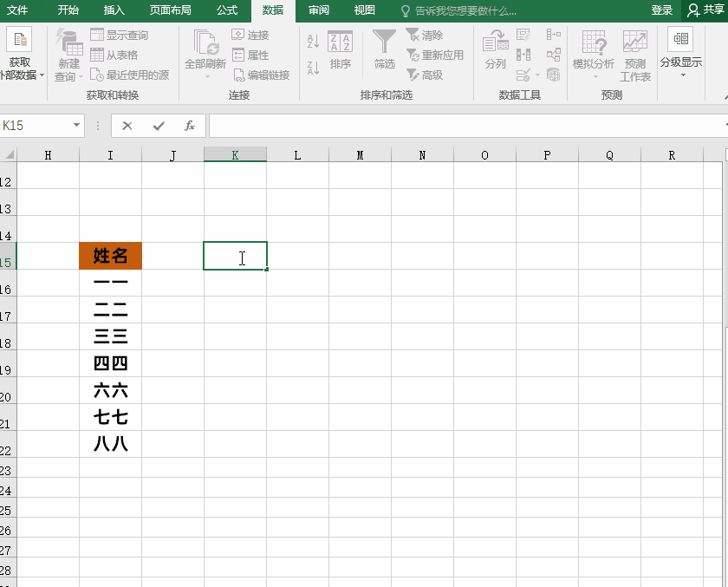The width and height of the screenshot is (728, 587).
Task: Click the Flash Fill icon
Action: click(x=523, y=35)
